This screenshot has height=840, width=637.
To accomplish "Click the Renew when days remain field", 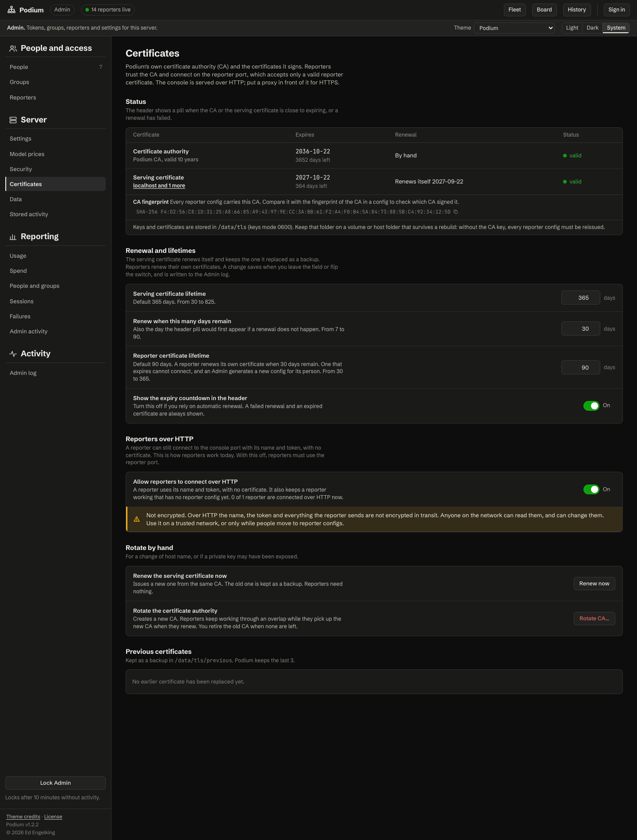I will pyautogui.click(x=581, y=328).
